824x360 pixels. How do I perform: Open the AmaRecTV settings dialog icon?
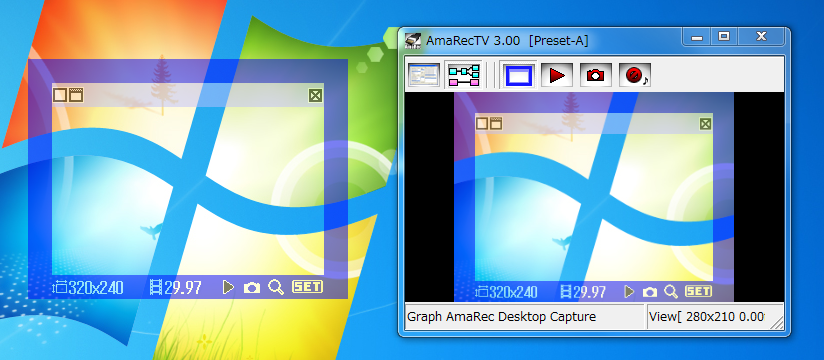(424, 76)
